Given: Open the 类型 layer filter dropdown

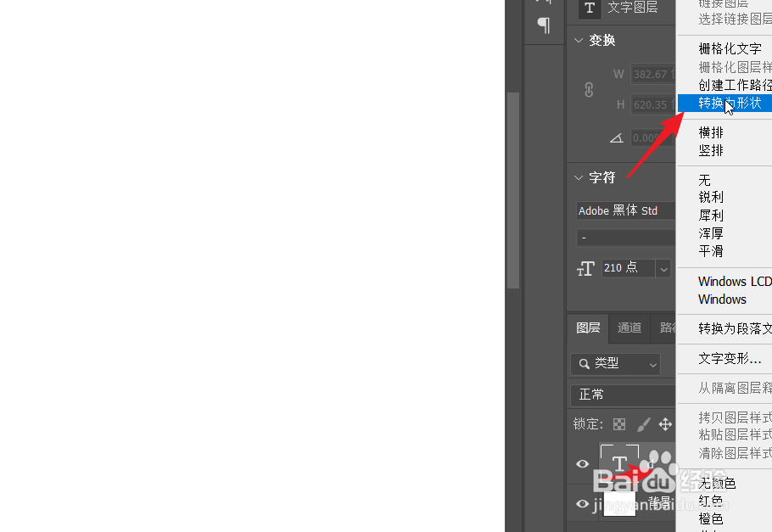Looking at the screenshot, I should point(615,364).
